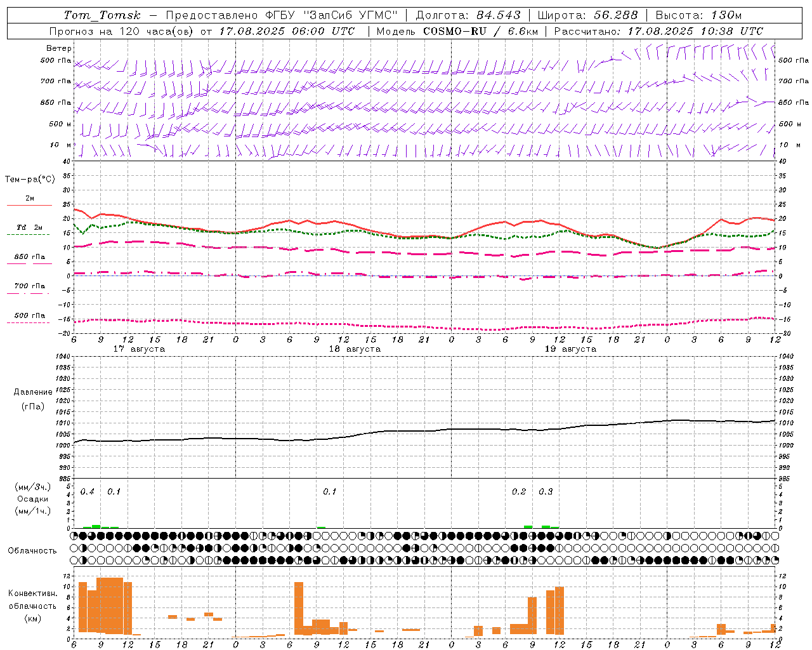
Task: Click the forecast start time "17.08.2025 06:00 UTC"
Action: pos(287,31)
